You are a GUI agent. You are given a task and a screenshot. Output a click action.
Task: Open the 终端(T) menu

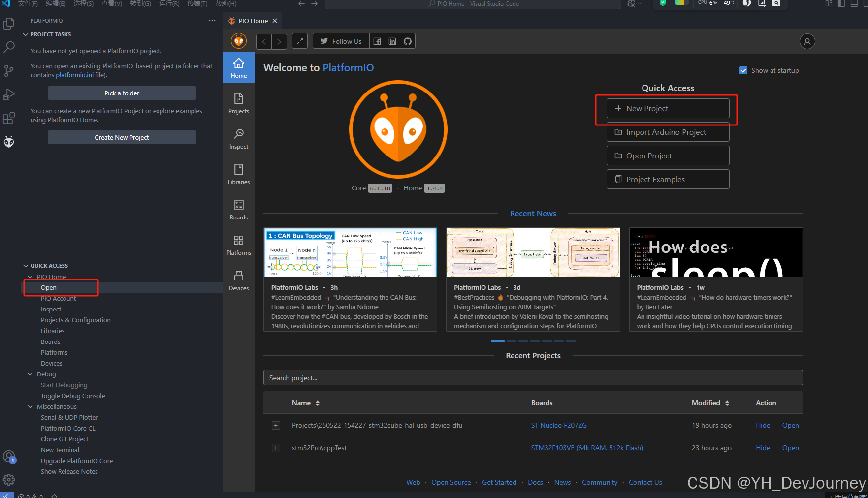tap(197, 3)
